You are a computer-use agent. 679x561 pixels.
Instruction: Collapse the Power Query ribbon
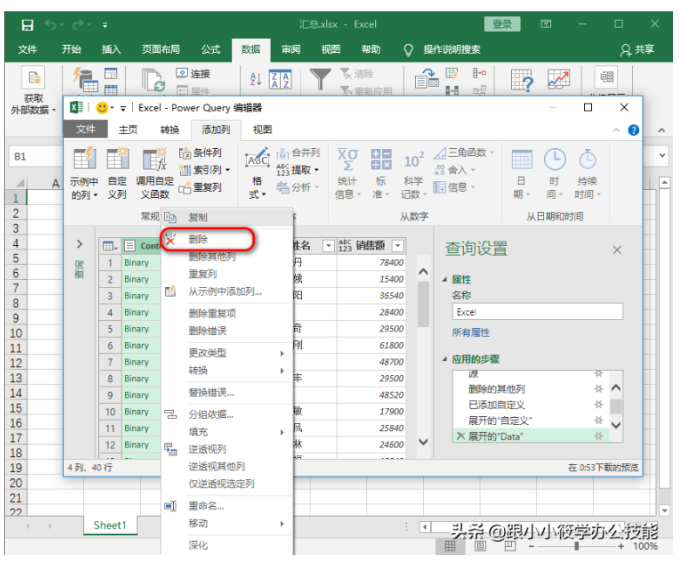coord(616,130)
